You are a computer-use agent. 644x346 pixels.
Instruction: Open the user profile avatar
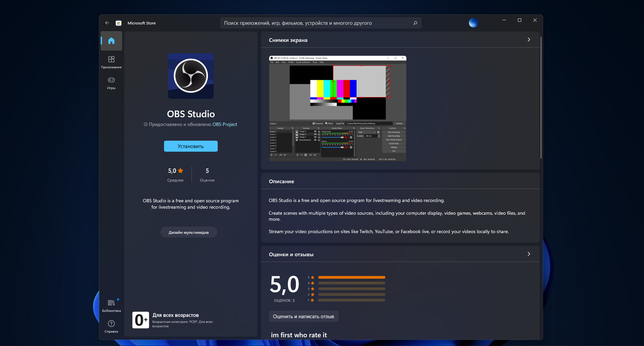tap(473, 23)
